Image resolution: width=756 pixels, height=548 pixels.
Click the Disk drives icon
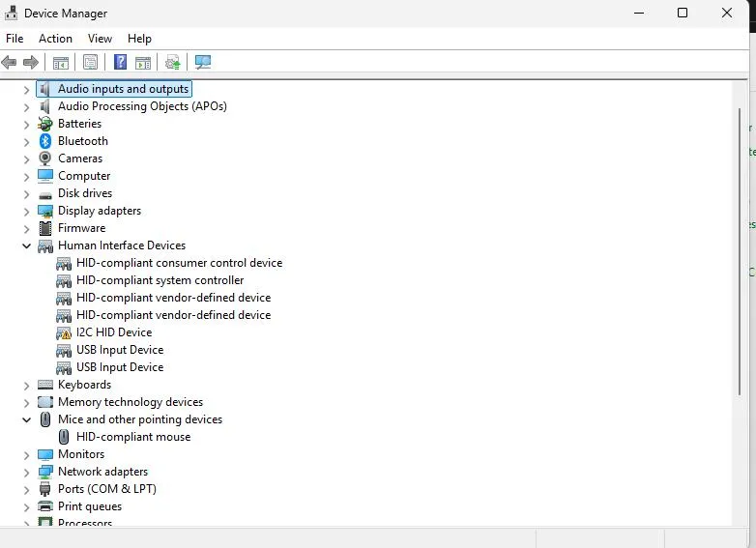click(x=45, y=195)
